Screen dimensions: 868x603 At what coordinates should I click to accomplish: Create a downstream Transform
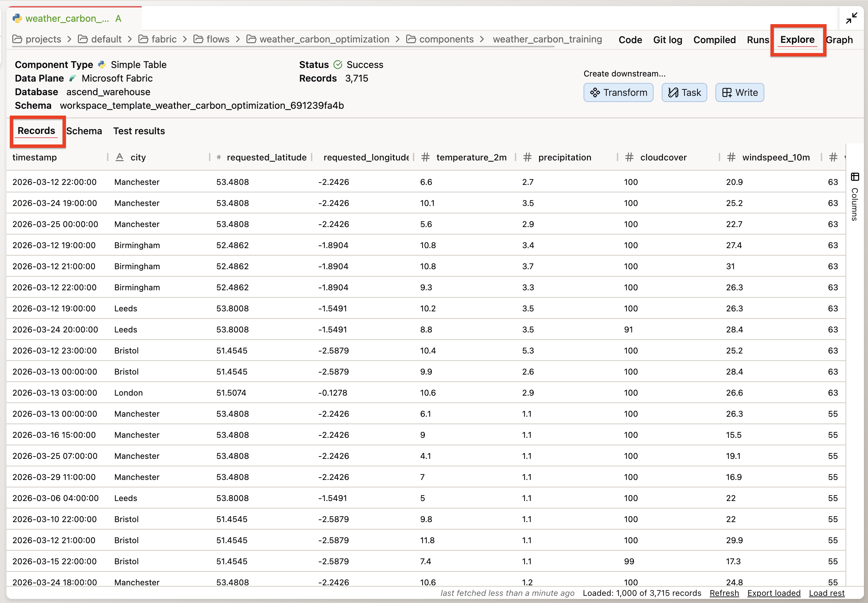618,92
